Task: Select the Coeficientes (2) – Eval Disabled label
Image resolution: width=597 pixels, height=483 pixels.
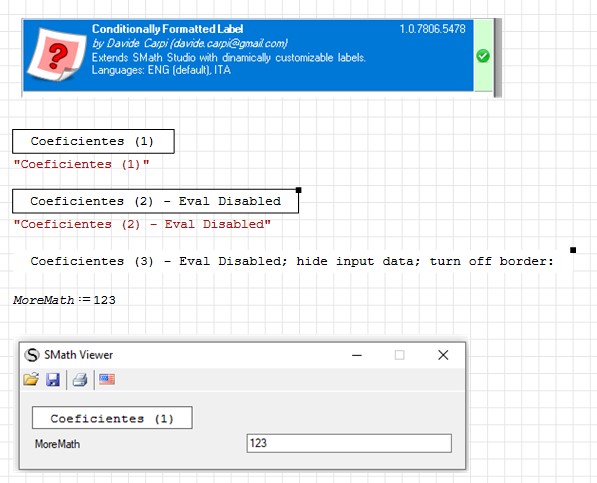Action: (x=155, y=201)
